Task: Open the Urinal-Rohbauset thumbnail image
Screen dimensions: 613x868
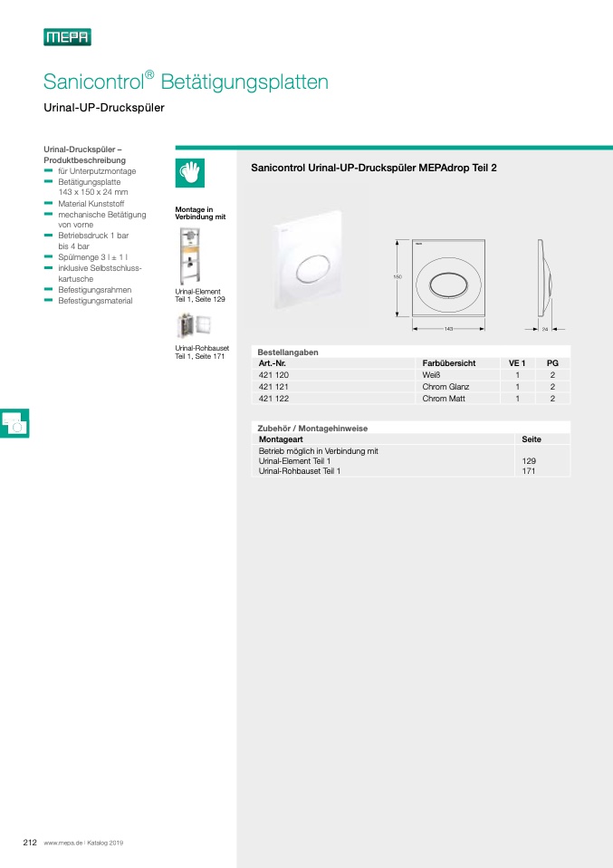Action: [x=194, y=326]
